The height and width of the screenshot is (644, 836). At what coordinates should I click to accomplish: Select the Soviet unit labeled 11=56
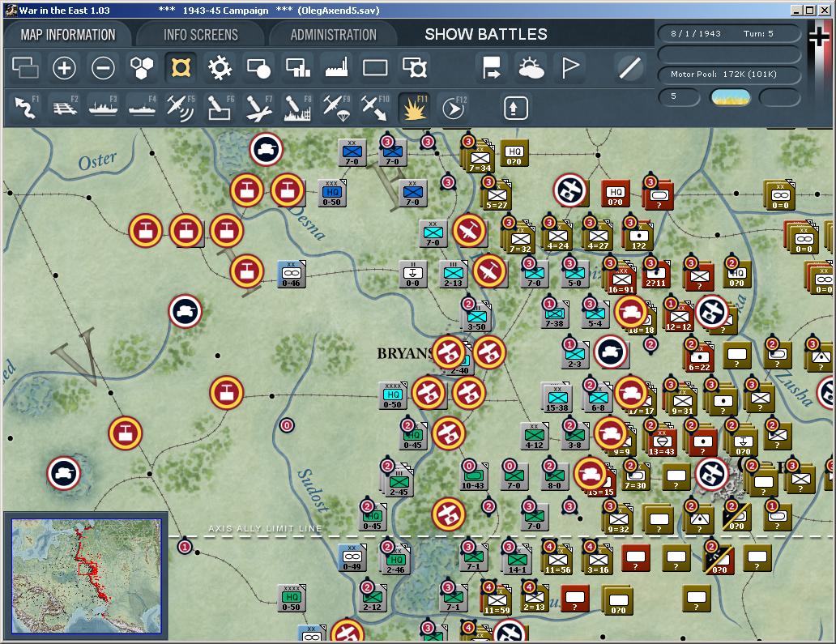click(557, 561)
